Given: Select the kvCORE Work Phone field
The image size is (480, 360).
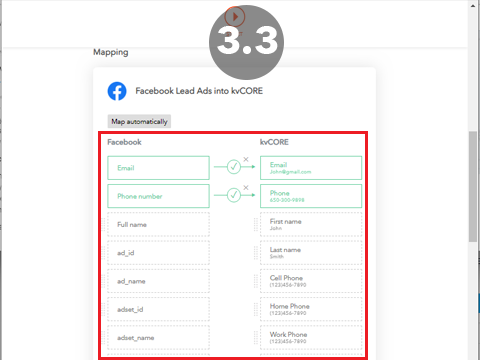Looking at the screenshot, I should tap(311, 338).
